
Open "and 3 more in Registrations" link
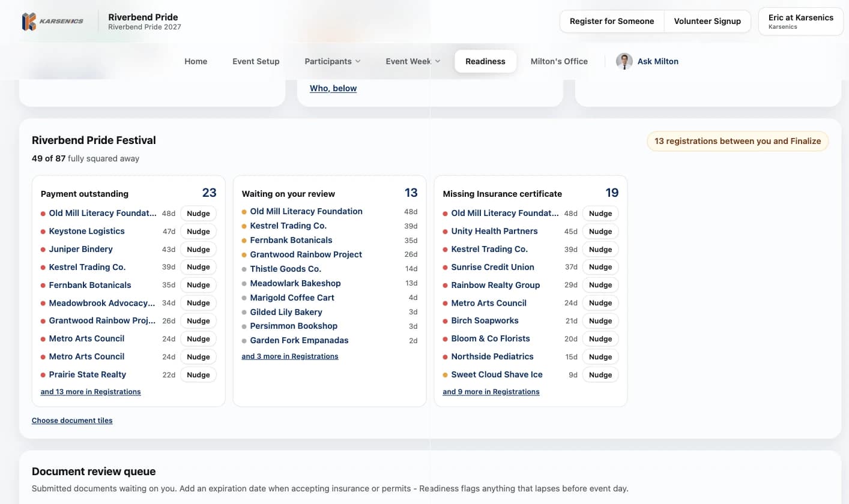click(290, 356)
